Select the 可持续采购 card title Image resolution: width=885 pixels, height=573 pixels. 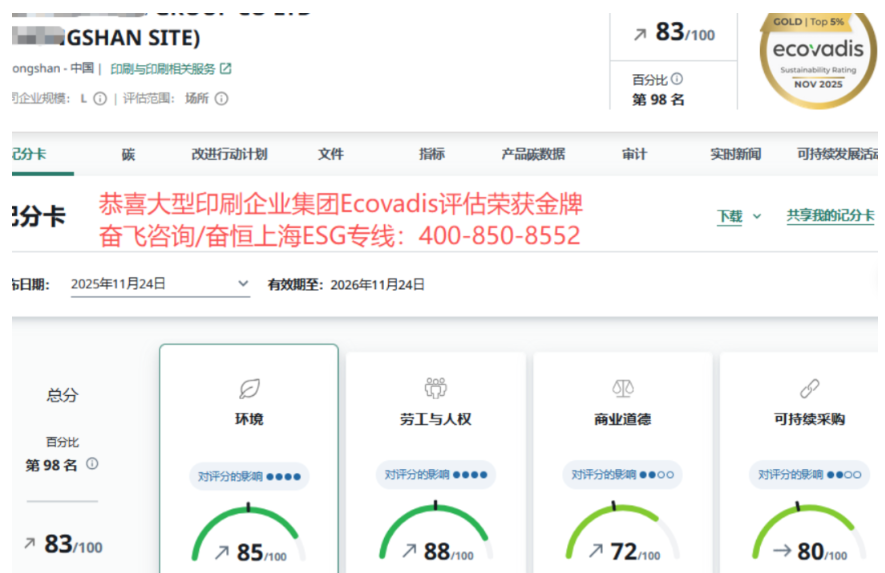(x=809, y=419)
